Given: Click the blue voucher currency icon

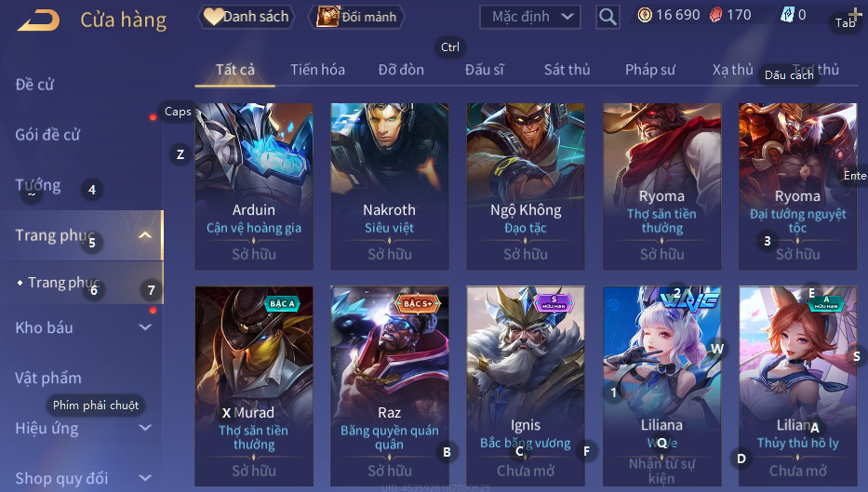Looking at the screenshot, I should point(787,15).
